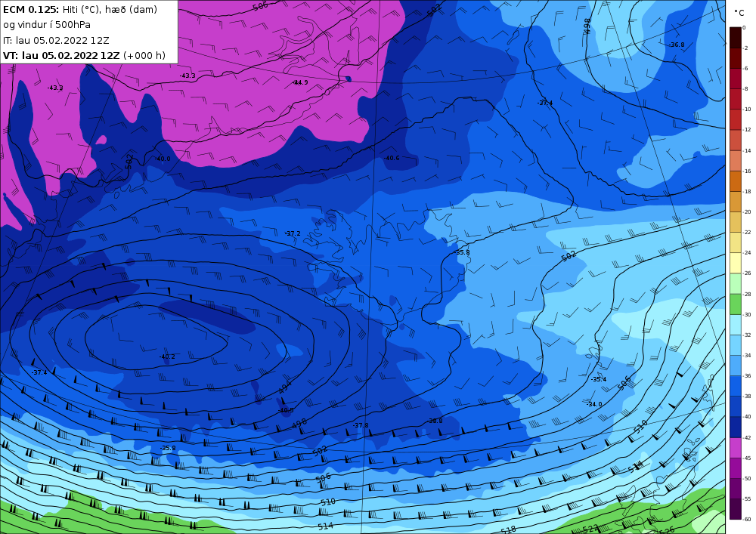Click the -40.0 temperature label

coord(163,159)
